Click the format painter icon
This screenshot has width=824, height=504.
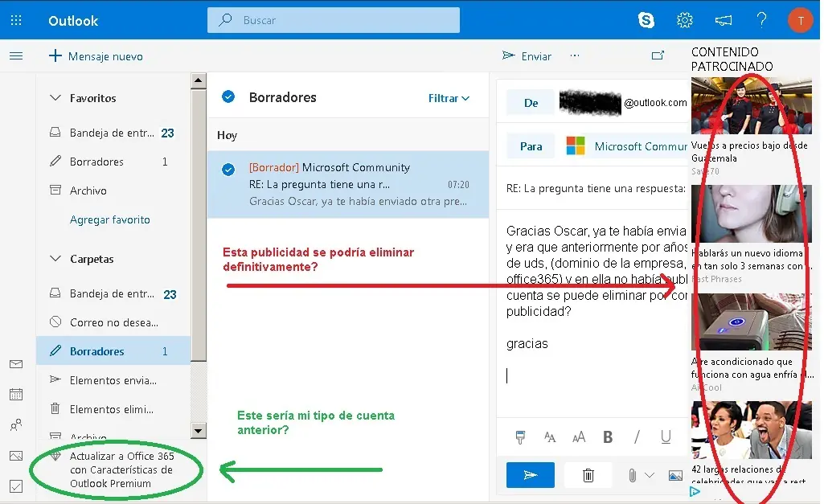(x=520, y=436)
